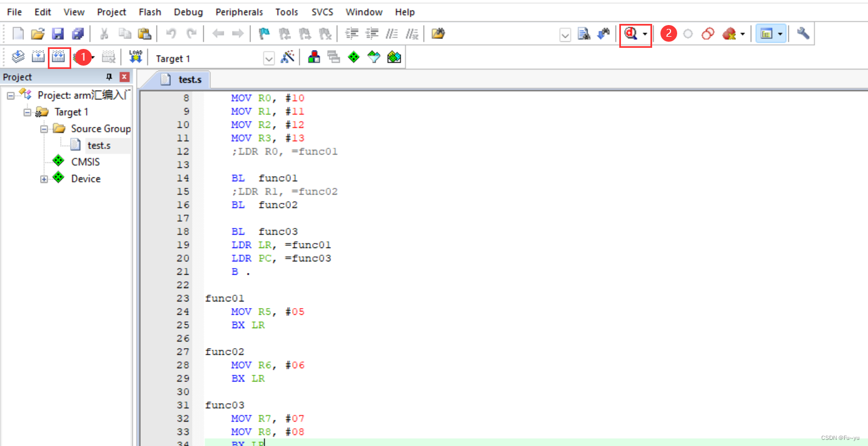
Task: Toggle the Project window view button
Action: (767, 34)
